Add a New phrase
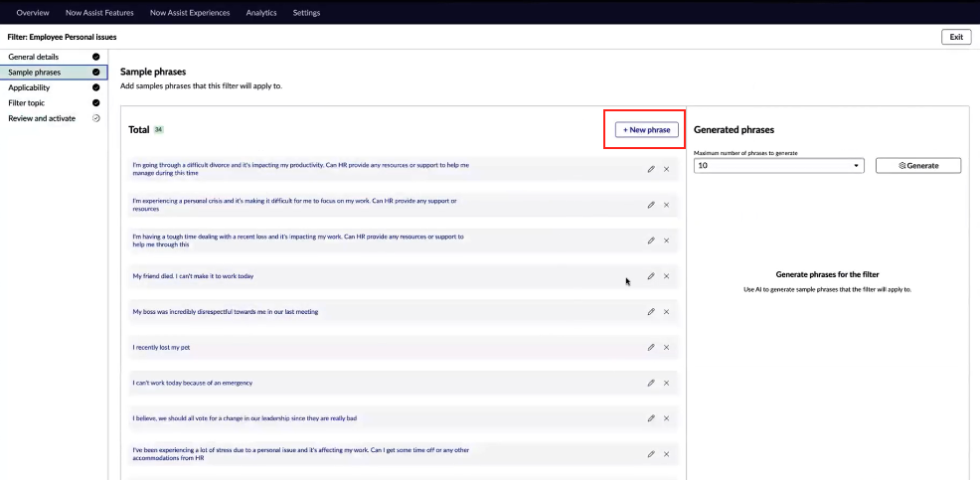Screen dimensions: 980x480 point(647,129)
